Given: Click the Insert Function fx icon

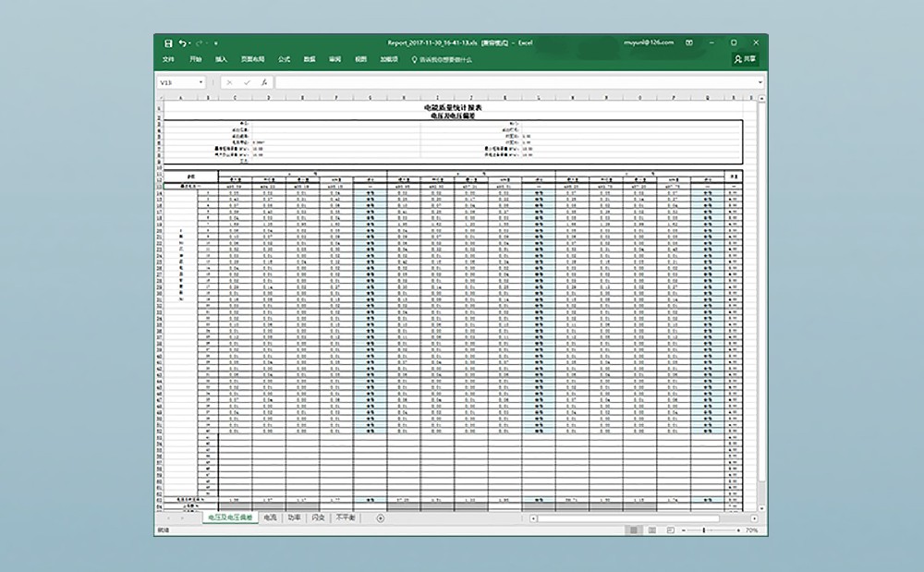Looking at the screenshot, I should pos(264,82).
